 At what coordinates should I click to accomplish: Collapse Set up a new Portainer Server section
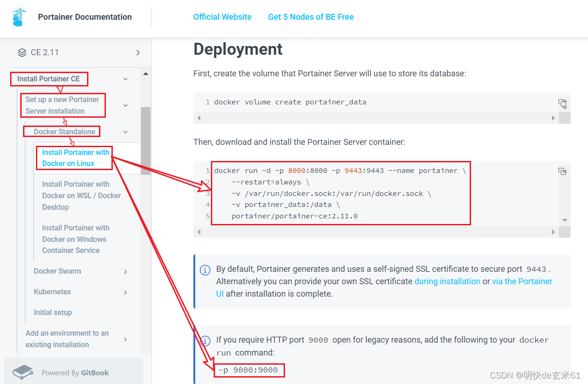(126, 105)
